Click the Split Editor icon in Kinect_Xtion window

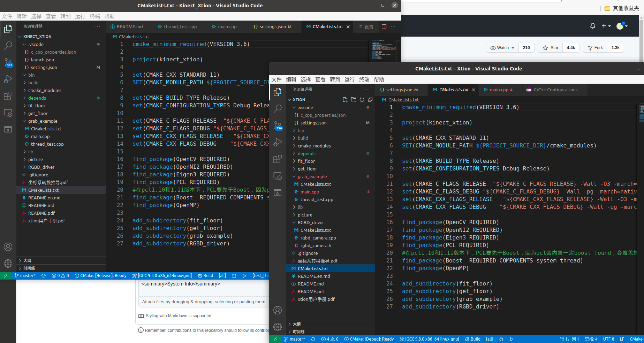tap(384, 26)
